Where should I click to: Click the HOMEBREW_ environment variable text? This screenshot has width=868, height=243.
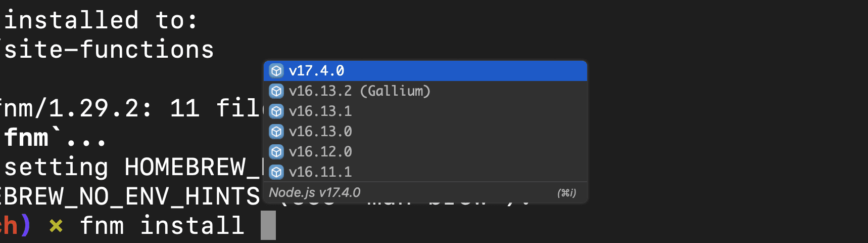pos(192,168)
